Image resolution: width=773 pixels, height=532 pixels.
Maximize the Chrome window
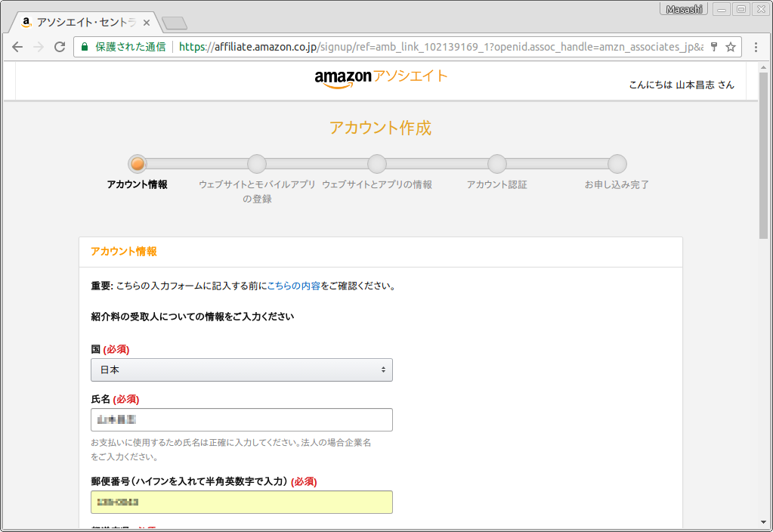click(x=741, y=9)
